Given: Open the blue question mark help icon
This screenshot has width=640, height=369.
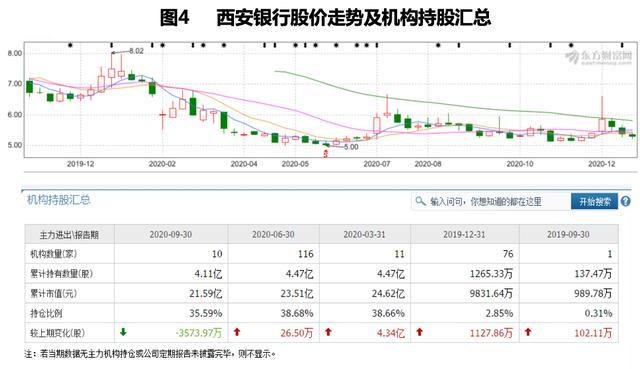Looking at the screenshot, I should (x=625, y=201).
